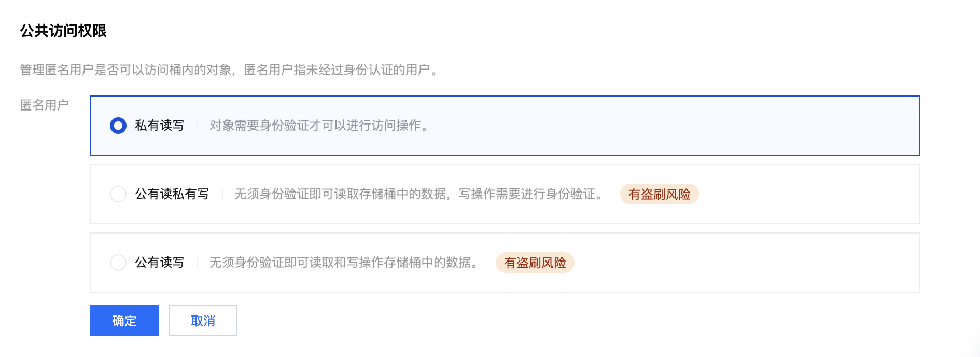Select the 公有读私有写 radio circle

(x=118, y=194)
